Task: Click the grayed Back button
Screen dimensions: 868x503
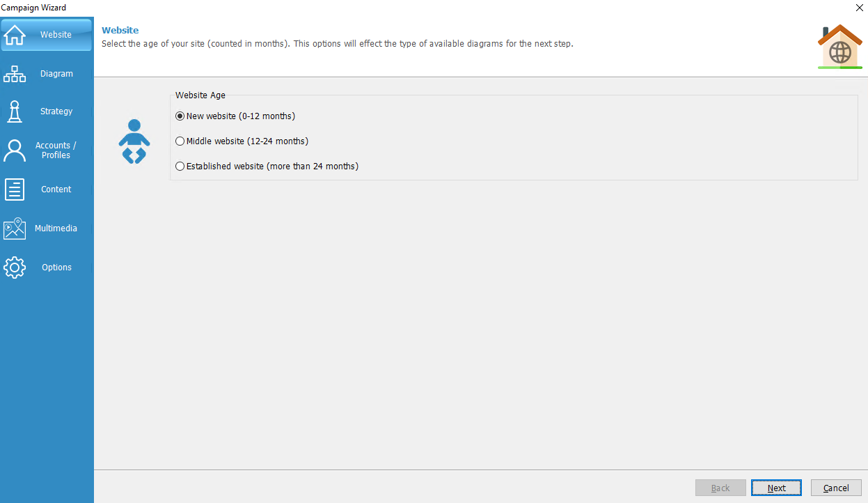Action: click(x=720, y=488)
